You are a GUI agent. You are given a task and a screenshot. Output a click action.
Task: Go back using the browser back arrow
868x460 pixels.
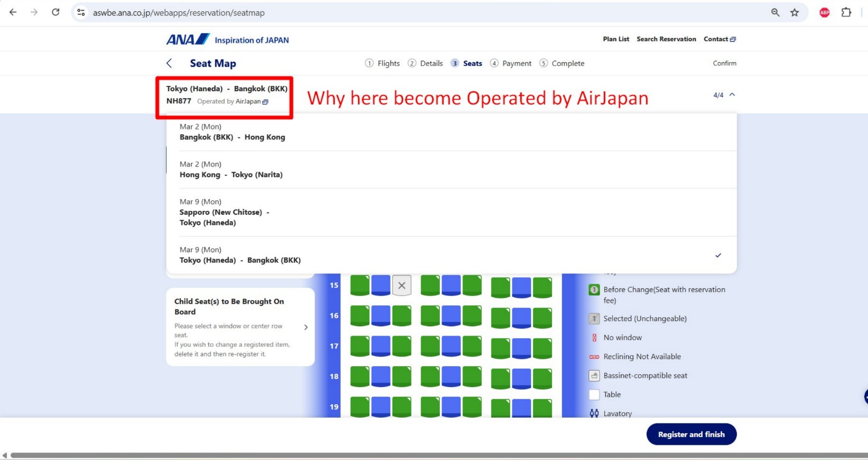pos(13,12)
